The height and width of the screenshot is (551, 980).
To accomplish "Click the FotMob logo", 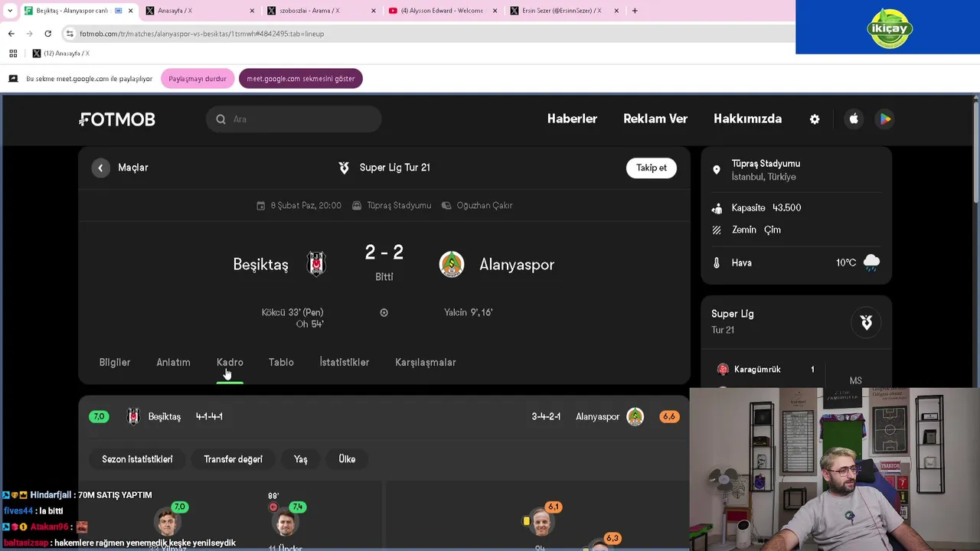I will [x=117, y=119].
